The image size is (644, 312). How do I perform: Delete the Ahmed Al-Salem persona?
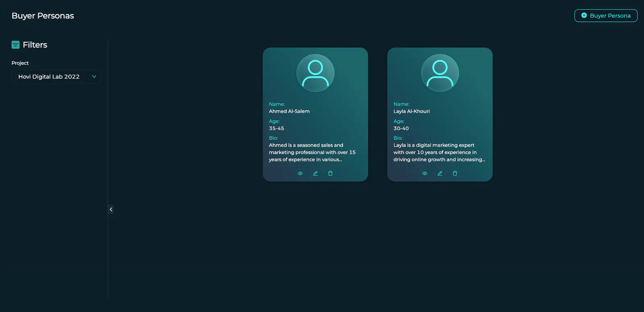pos(330,173)
